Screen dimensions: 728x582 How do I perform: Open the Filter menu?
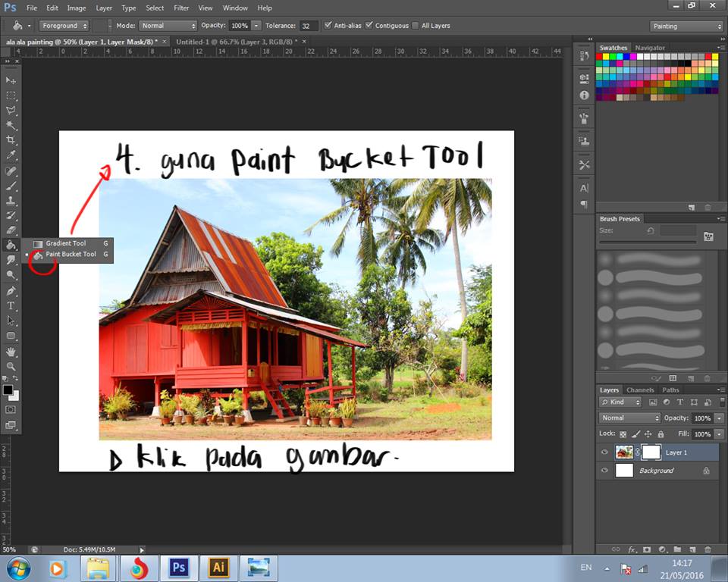click(181, 8)
